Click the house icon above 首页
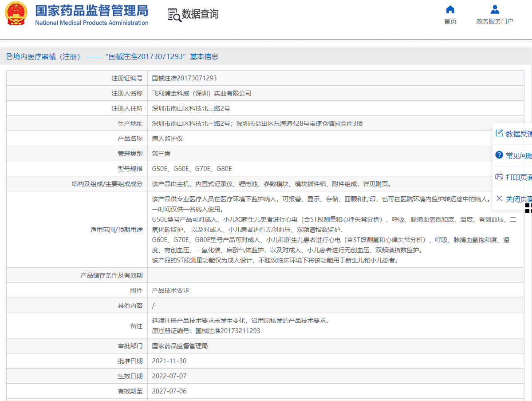Screen dimensions: 532x401 [450, 10]
